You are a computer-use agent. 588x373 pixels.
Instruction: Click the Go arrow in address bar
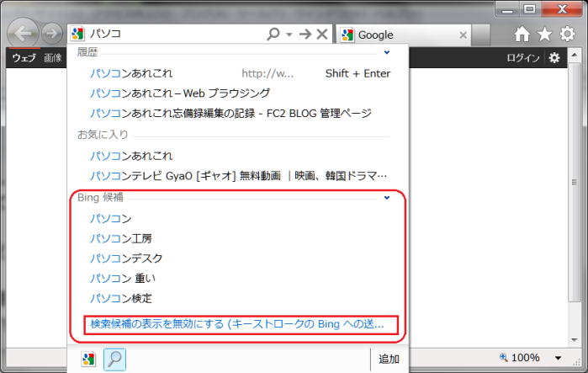pos(305,35)
